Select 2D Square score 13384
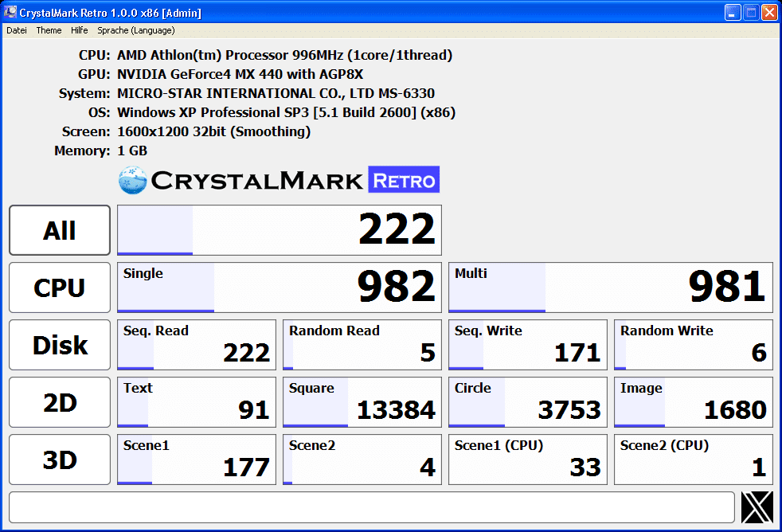Viewport: 782px width, 532px height. point(362,402)
